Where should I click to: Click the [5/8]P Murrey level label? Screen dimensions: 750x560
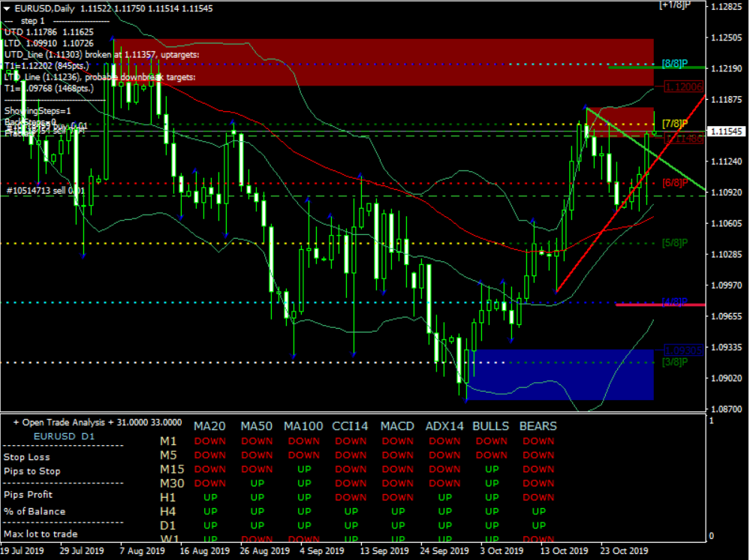675,243
